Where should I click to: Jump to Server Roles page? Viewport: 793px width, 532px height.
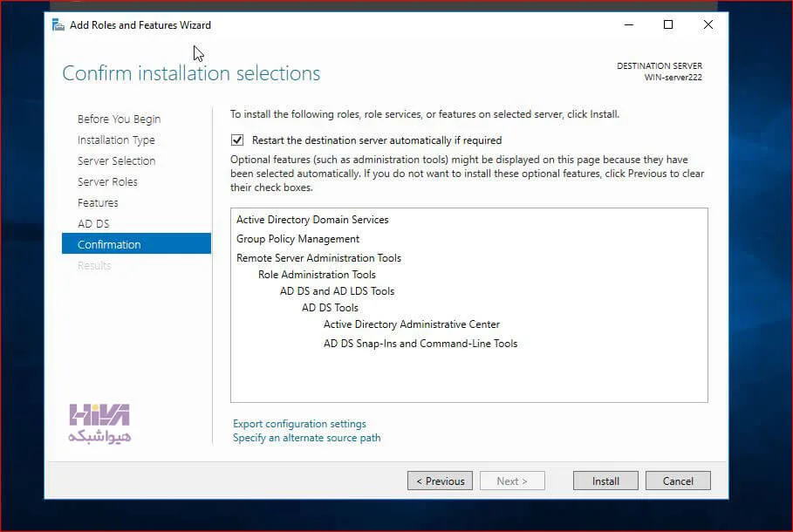[x=107, y=181]
